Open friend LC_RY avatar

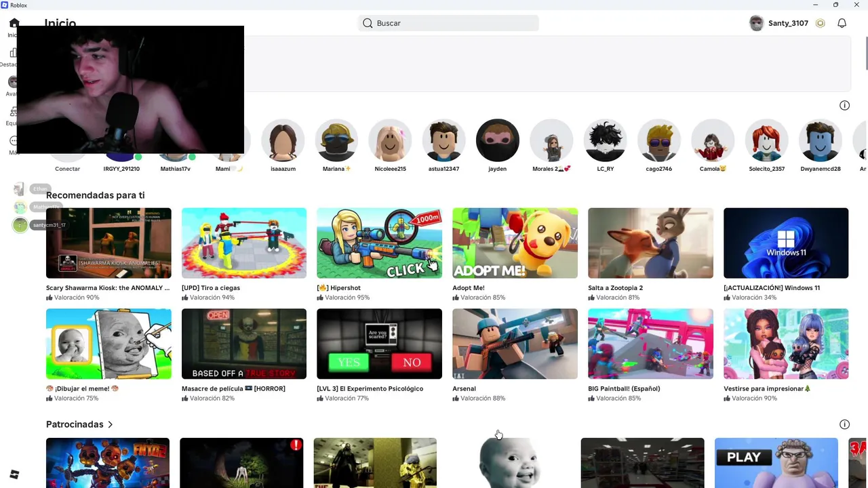(x=605, y=140)
